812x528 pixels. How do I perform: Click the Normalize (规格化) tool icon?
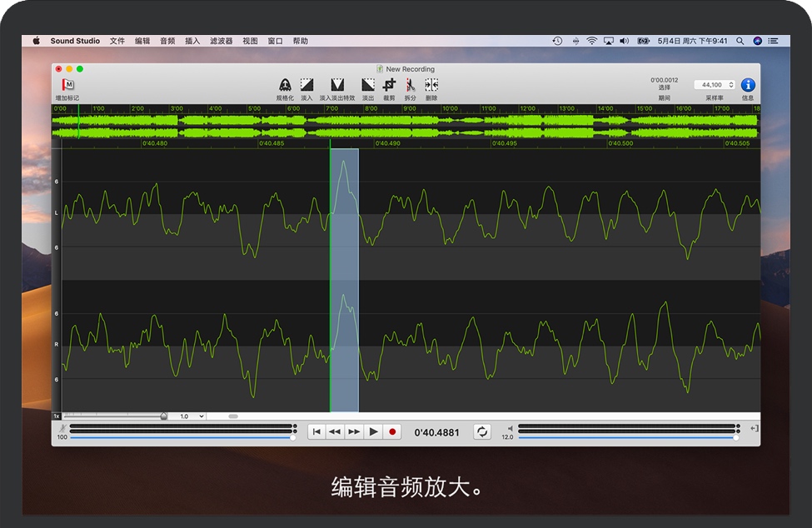click(285, 85)
